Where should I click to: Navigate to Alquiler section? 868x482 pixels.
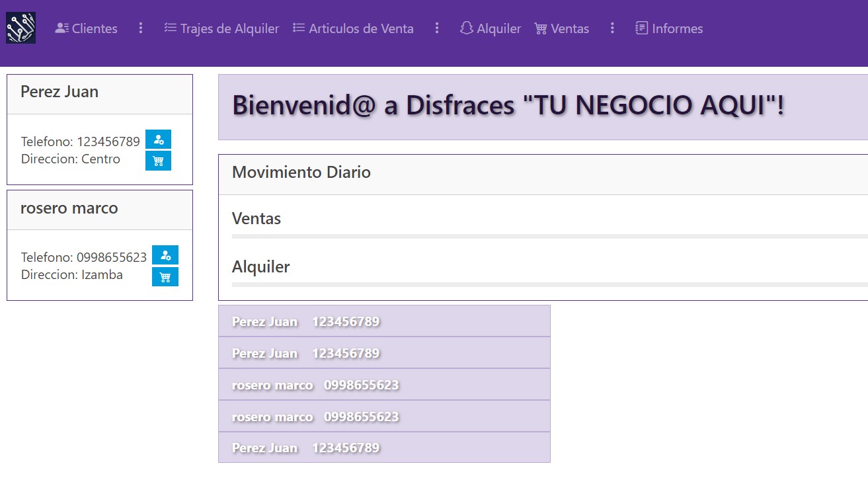tap(491, 28)
